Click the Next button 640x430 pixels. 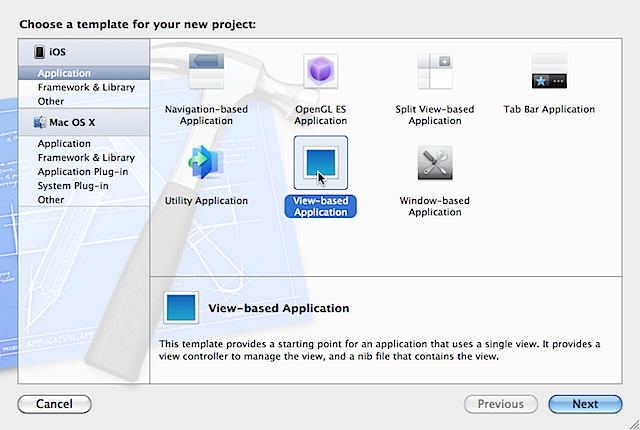click(x=585, y=404)
